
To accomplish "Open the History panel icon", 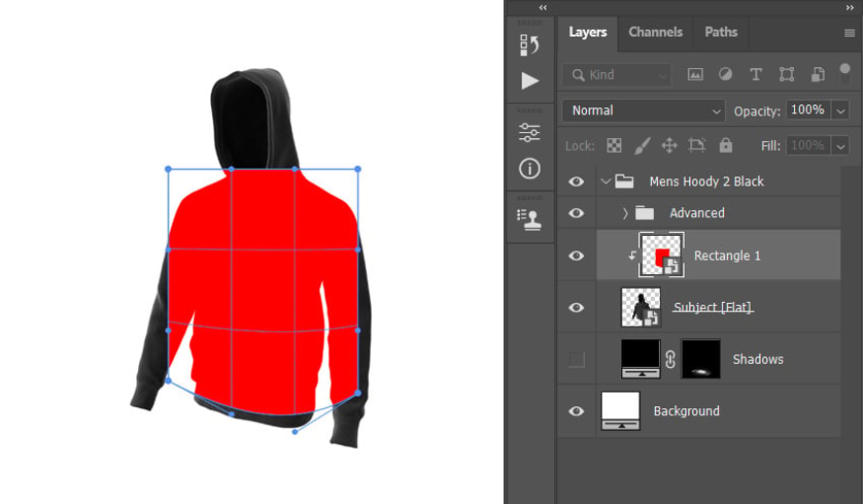I will (x=530, y=45).
